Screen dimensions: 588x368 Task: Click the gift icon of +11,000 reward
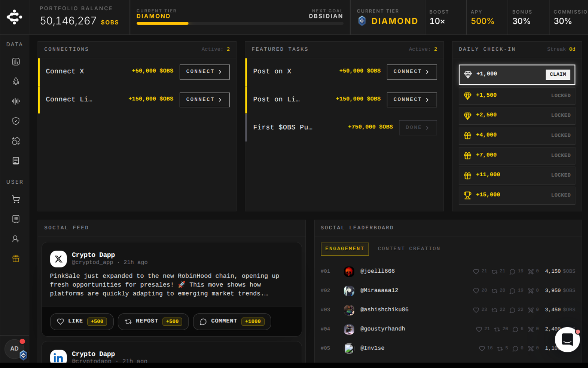point(467,176)
